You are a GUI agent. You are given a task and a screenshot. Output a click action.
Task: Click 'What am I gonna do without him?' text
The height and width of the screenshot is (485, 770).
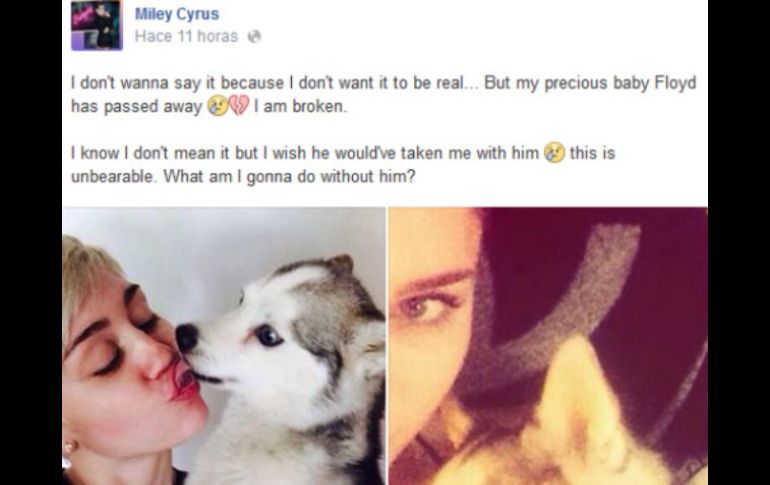click(290, 176)
